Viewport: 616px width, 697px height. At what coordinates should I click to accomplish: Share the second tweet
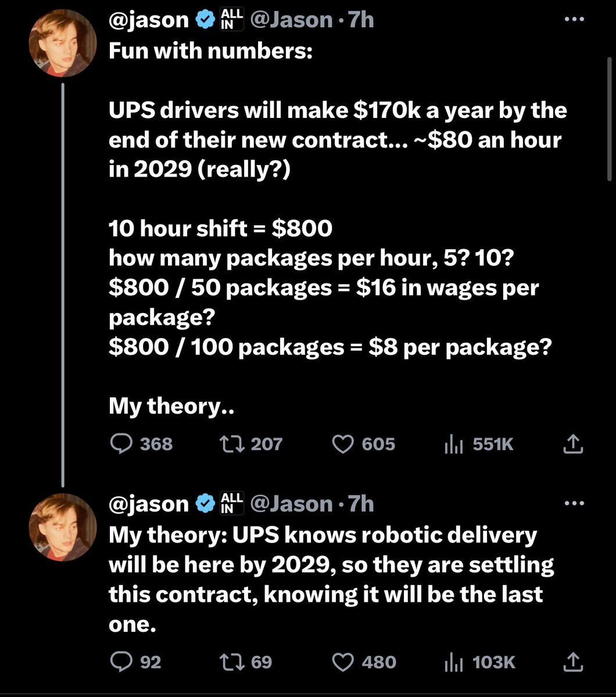coord(573,662)
